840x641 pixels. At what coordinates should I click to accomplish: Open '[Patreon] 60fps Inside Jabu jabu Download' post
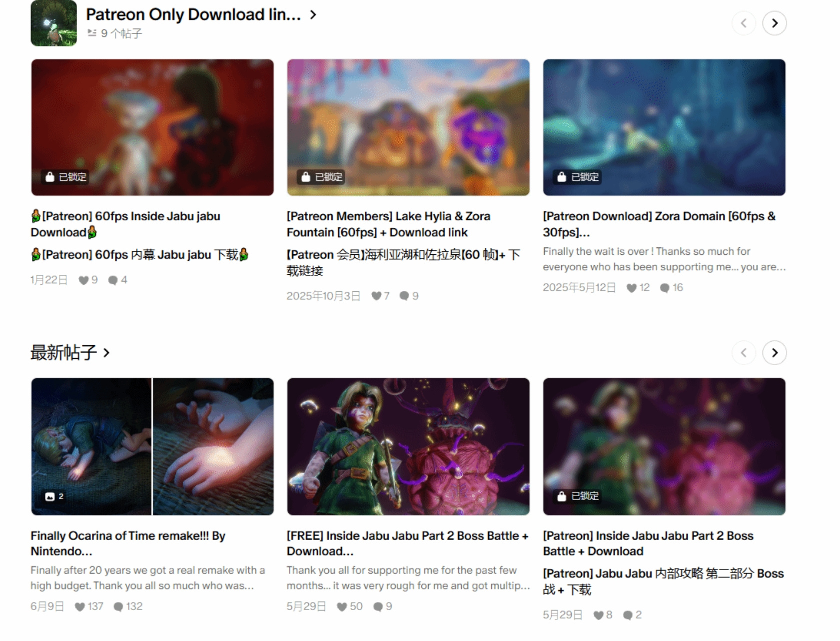(125, 224)
